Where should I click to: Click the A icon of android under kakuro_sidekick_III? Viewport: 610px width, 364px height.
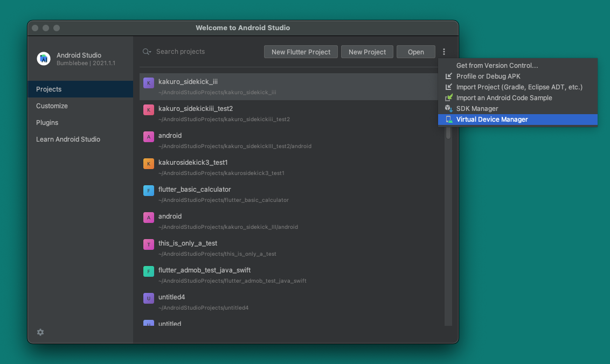(x=149, y=218)
